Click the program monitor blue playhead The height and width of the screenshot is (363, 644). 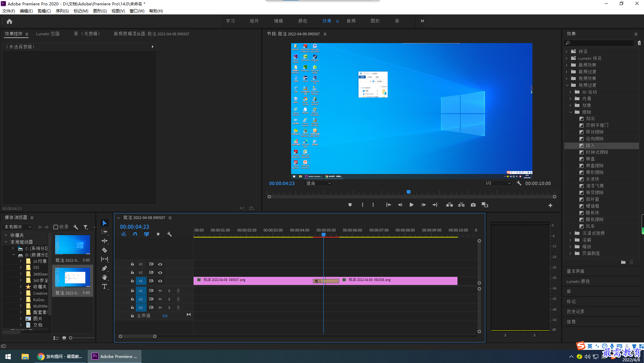[x=408, y=192]
